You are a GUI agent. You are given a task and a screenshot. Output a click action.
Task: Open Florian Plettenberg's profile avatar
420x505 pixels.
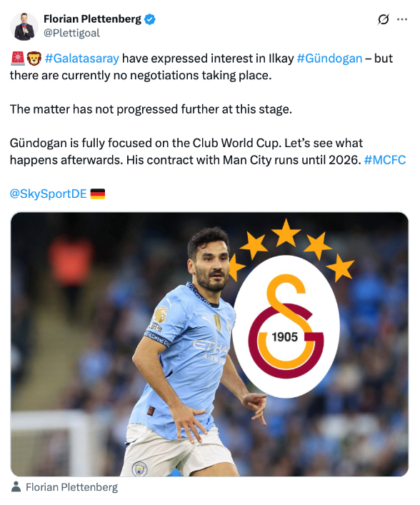pos(24,26)
